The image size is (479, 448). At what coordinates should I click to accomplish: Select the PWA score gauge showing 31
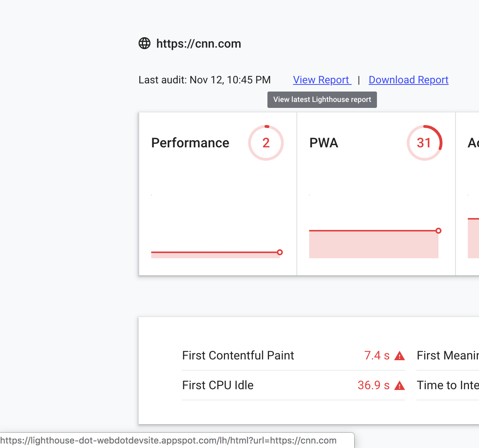(425, 143)
